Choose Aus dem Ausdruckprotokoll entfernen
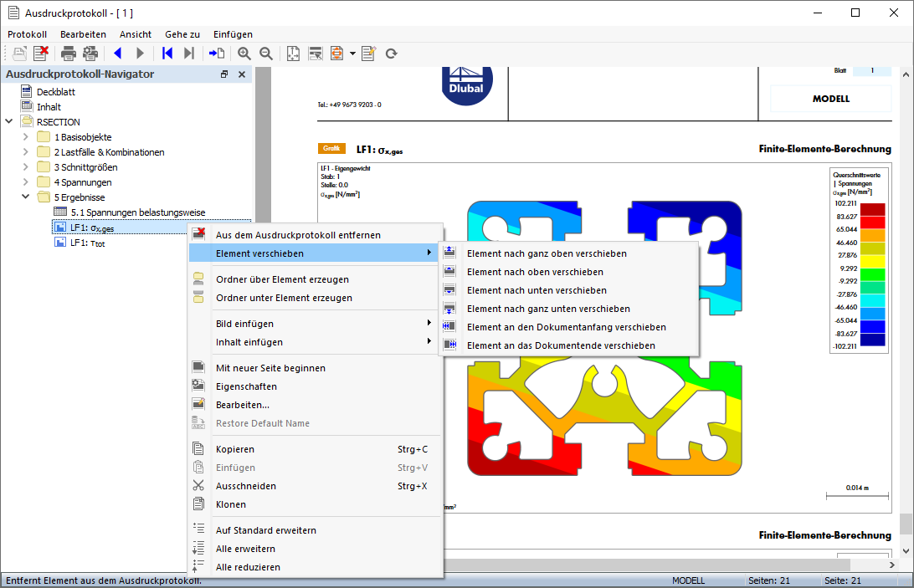Screen dimensions: 914x588 click(x=315, y=235)
